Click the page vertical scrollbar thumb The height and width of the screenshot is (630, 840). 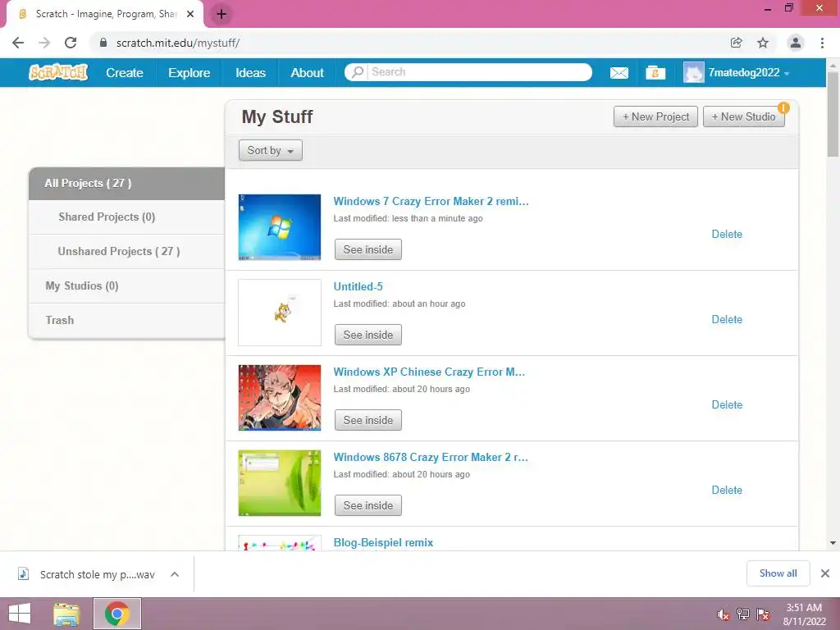click(x=833, y=113)
